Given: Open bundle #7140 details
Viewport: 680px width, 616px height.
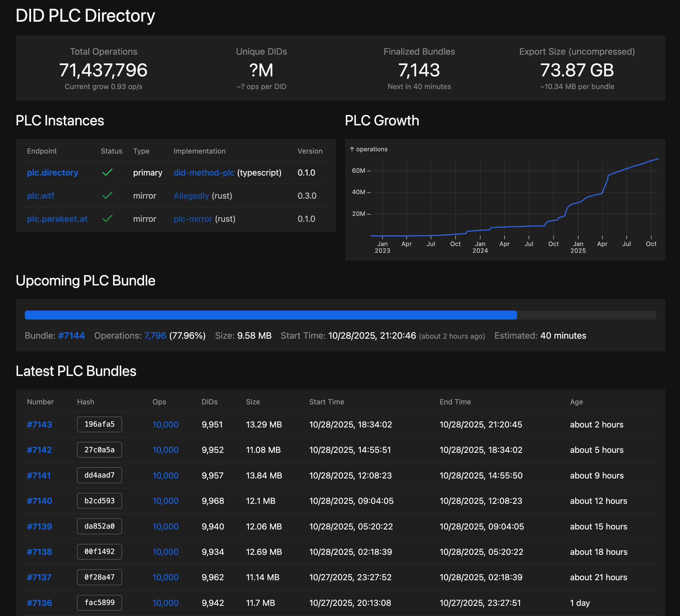Looking at the screenshot, I should pyautogui.click(x=39, y=501).
